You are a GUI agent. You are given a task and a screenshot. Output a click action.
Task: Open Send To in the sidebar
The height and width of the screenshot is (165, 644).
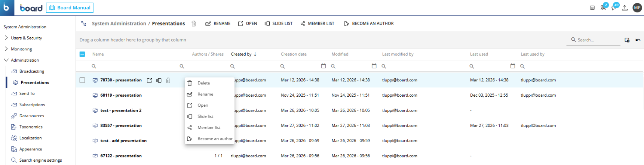27,94
